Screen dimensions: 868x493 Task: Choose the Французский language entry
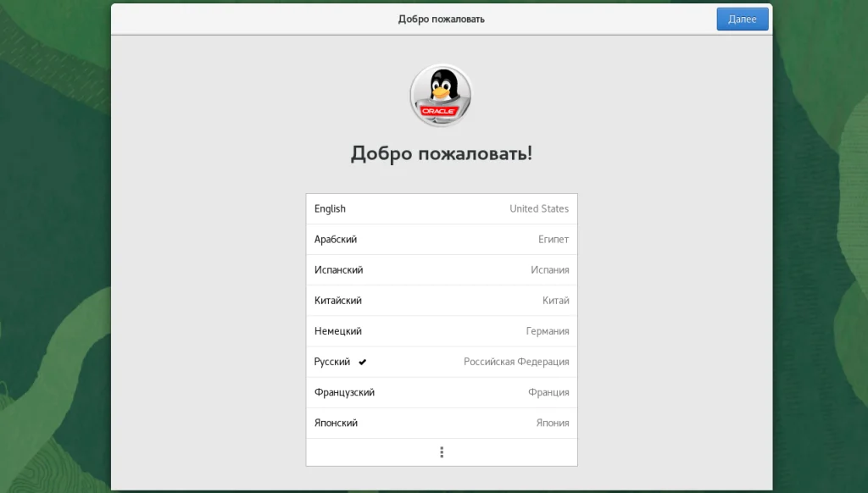441,392
